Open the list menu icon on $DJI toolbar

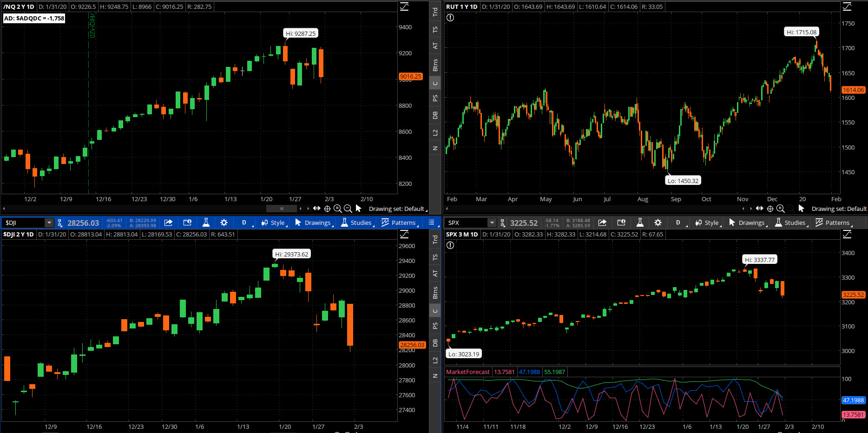coord(432,223)
